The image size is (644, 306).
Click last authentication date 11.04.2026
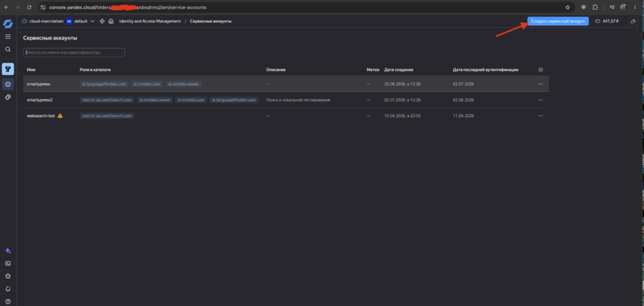click(x=464, y=116)
